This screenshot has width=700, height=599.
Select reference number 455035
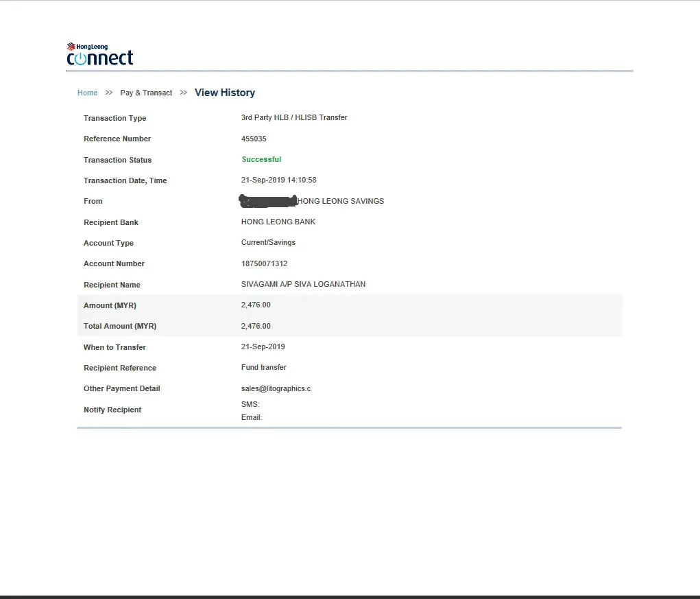[x=254, y=139]
